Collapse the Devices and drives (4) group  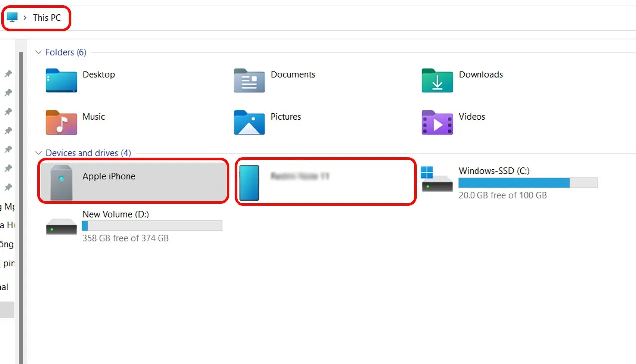tap(38, 153)
